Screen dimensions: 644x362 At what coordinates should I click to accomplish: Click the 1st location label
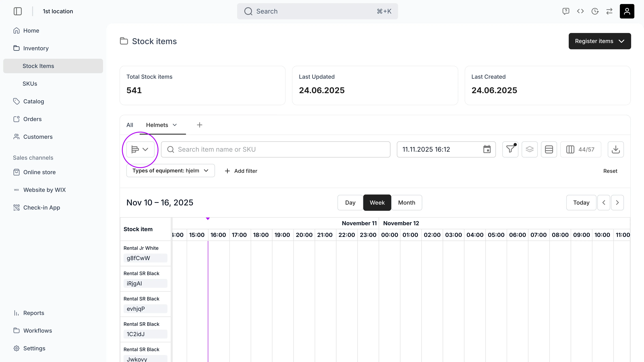click(58, 11)
